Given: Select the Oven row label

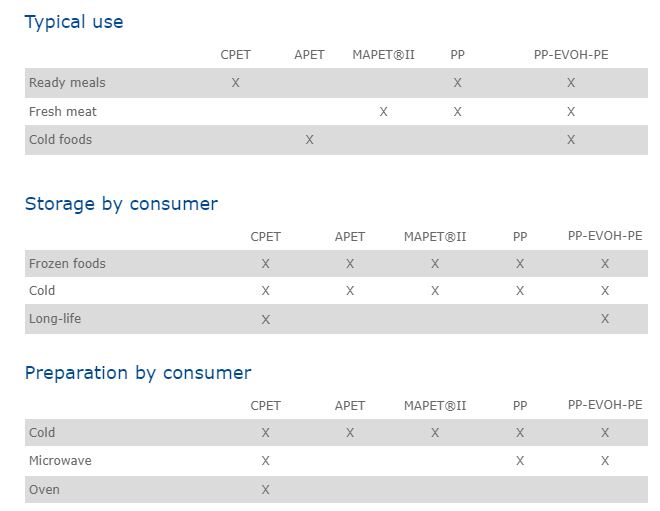Looking at the screenshot, I should [44, 490].
